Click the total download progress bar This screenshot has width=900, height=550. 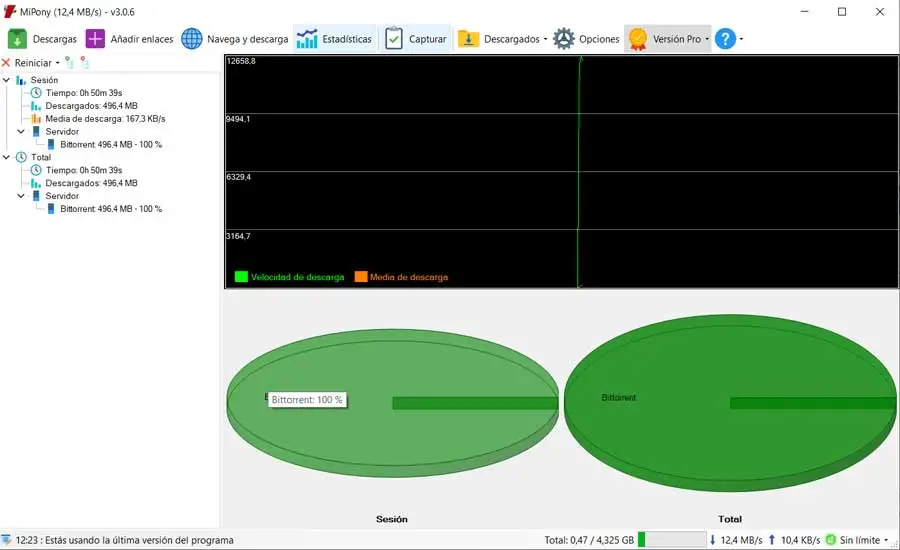(672, 540)
